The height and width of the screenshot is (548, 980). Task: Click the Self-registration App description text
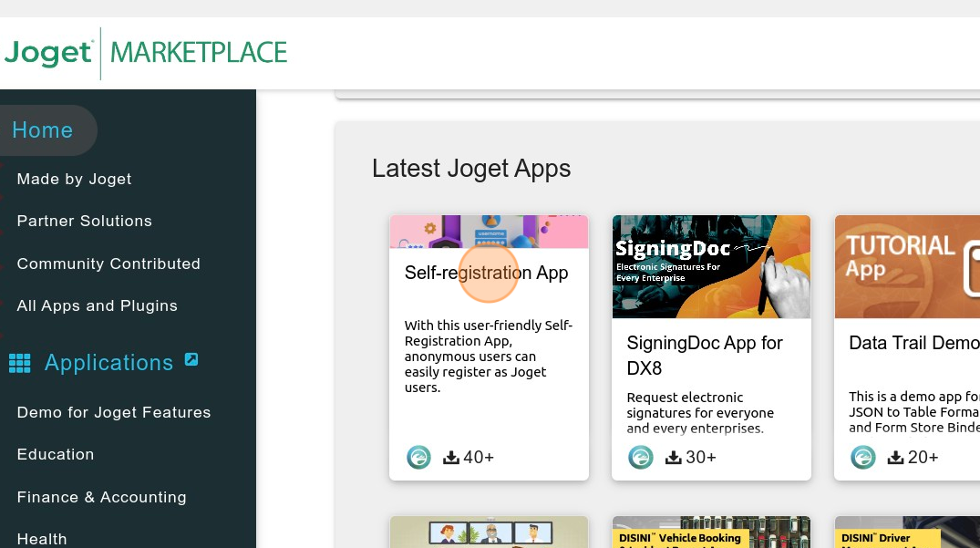(x=488, y=357)
